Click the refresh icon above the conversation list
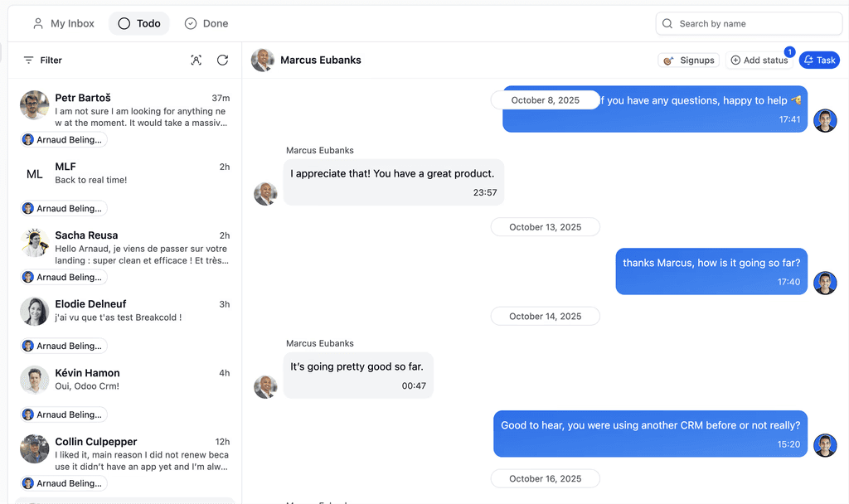 click(222, 60)
